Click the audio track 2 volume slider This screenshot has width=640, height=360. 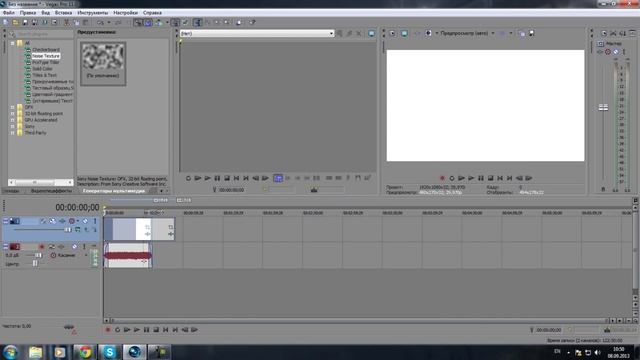pos(38,256)
